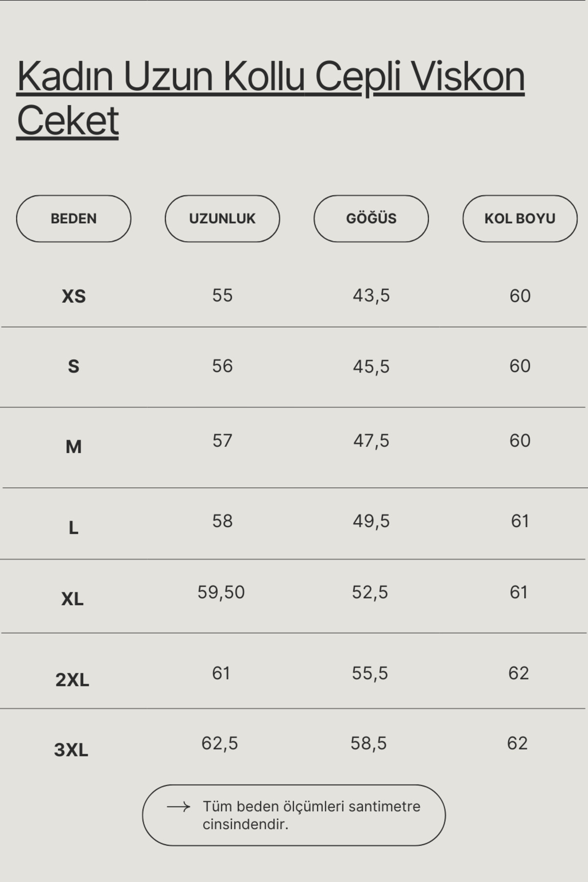Click the KOL BOYU column header
The width and height of the screenshot is (588, 882).
(520, 219)
